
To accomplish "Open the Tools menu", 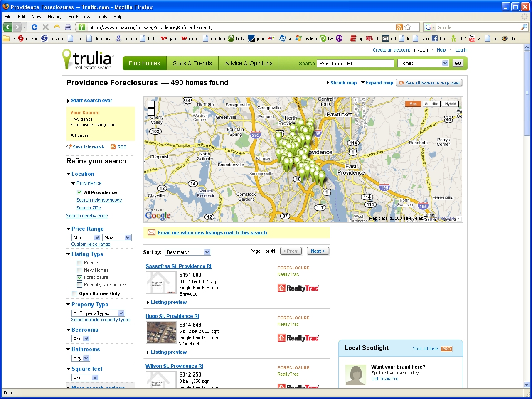I will (101, 17).
